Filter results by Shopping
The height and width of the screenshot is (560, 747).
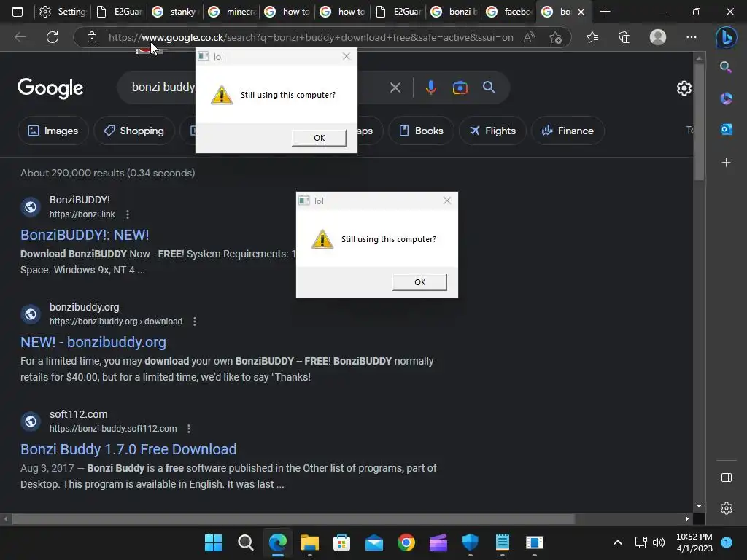click(x=134, y=131)
